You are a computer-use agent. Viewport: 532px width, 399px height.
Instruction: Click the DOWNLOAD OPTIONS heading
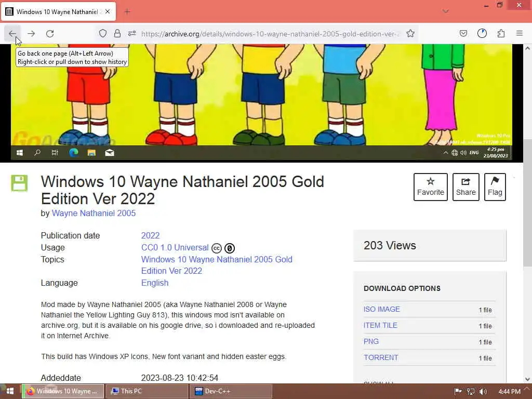coord(402,288)
